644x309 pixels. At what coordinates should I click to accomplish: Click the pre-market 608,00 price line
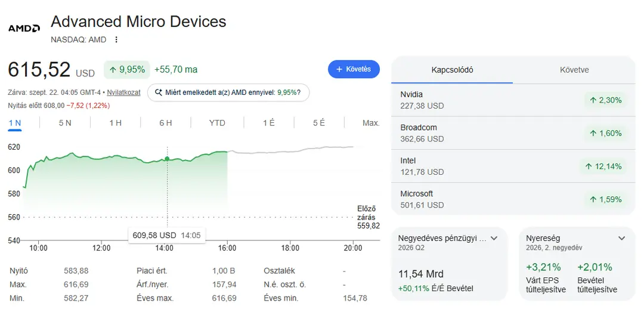(58, 106)
